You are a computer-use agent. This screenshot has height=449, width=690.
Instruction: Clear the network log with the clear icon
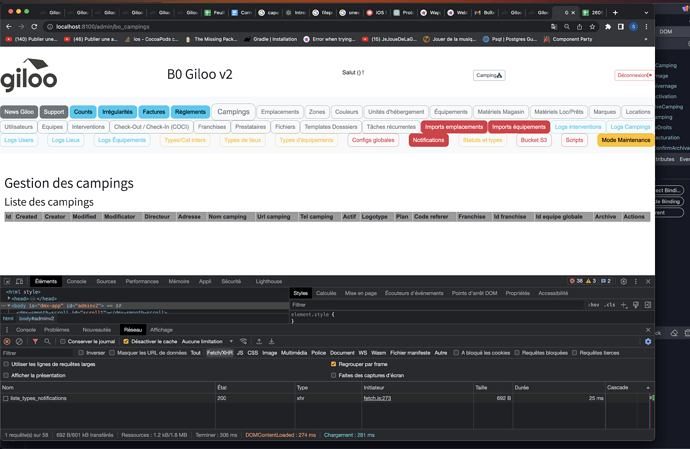19,341
